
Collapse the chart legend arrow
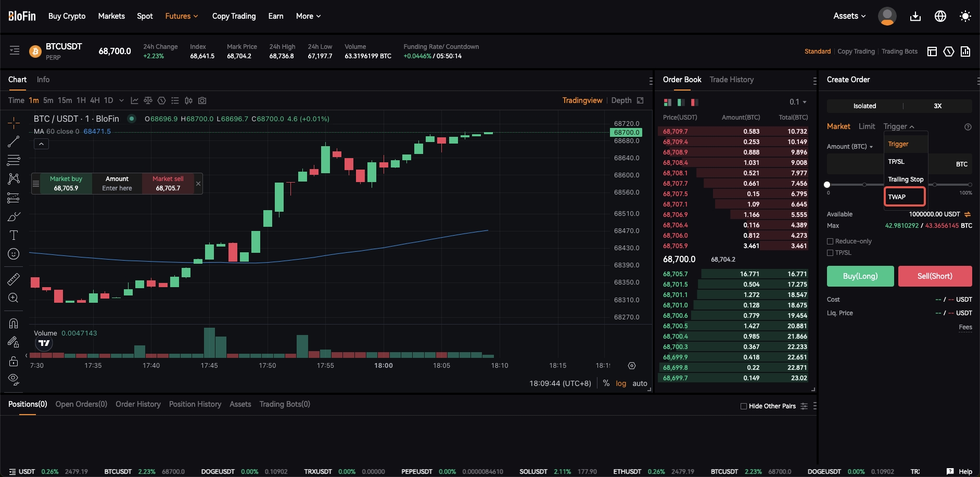[41, 144]
